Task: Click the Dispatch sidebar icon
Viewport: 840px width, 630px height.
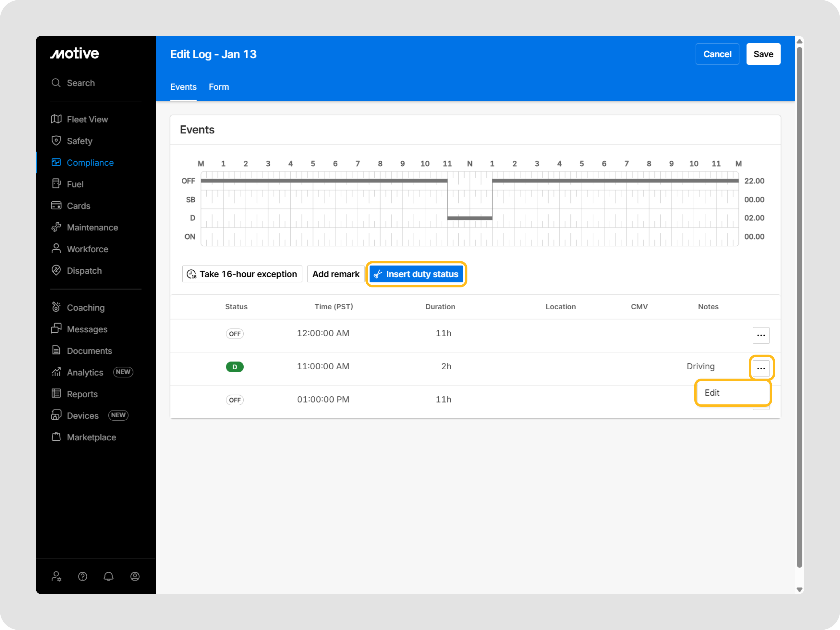Action: click(x=56, y=270)
